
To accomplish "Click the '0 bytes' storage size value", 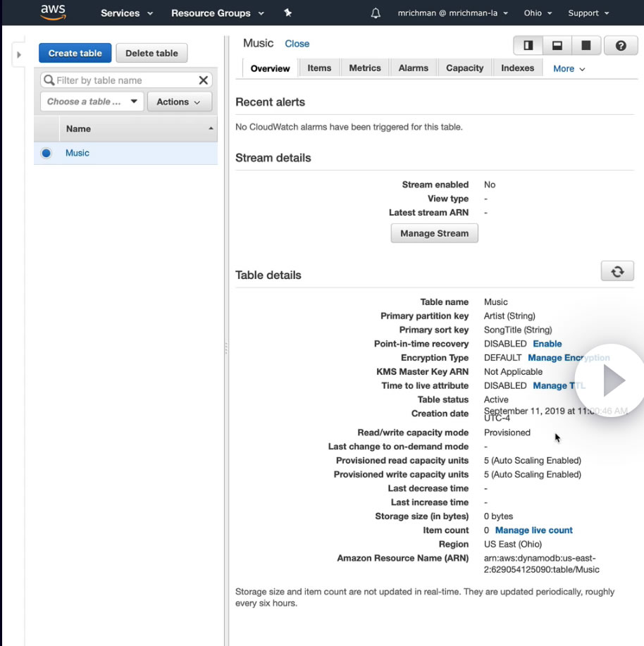I will 498,516.
